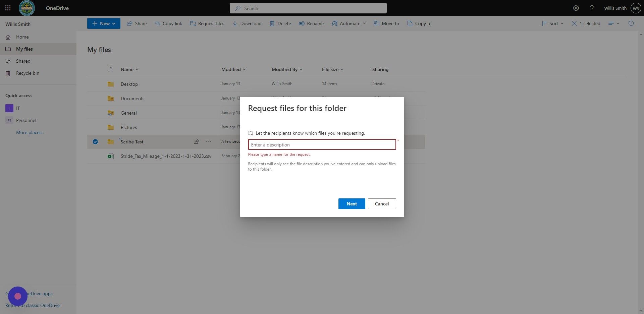Viewport: 644px width, 314px height.
Task: Click the settings gear icon
Action: click(x=576, y=8)
